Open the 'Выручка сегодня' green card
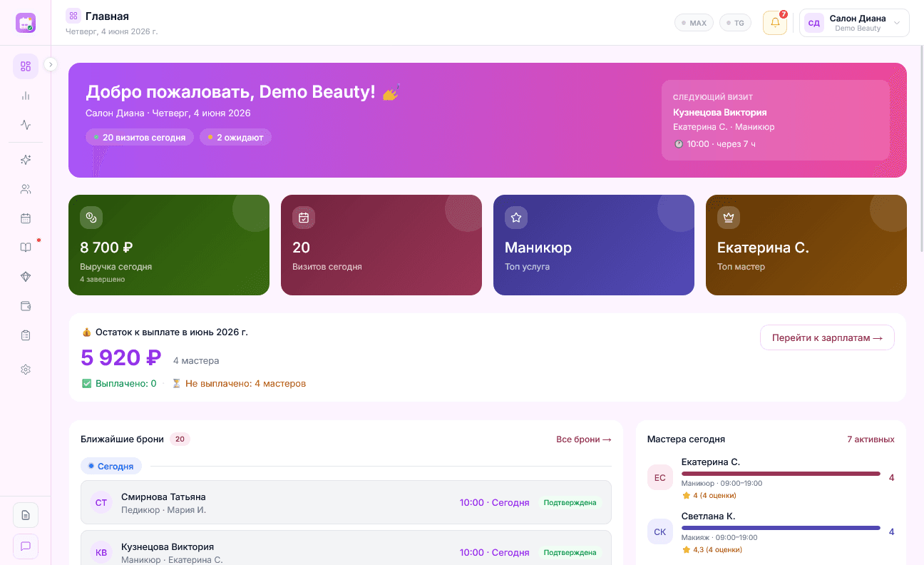924x565 pixels. click(x=169, y=245)
